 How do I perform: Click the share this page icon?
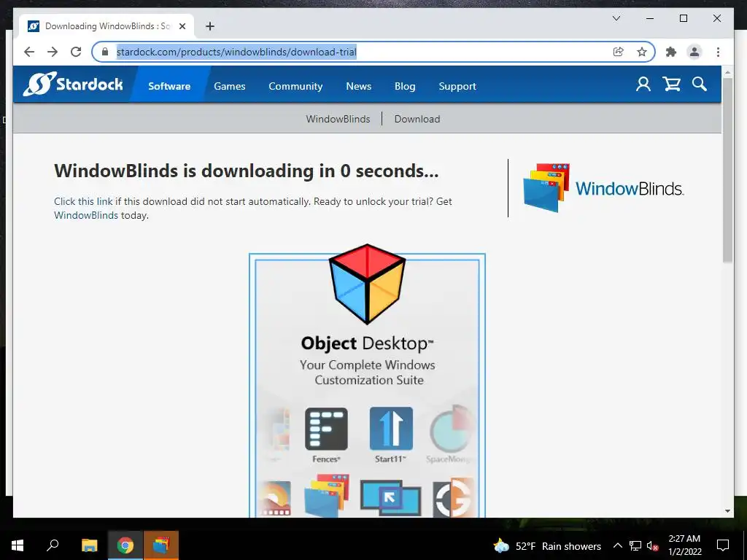(x=619, y=52)
